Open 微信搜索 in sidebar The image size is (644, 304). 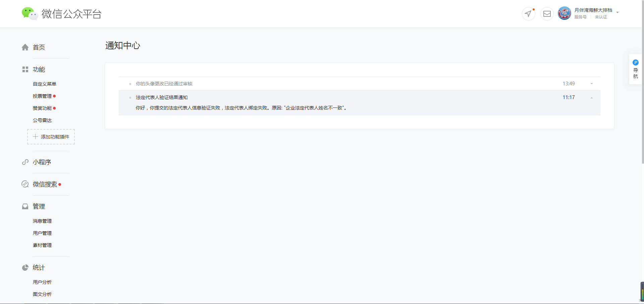(x=45, y=184)
